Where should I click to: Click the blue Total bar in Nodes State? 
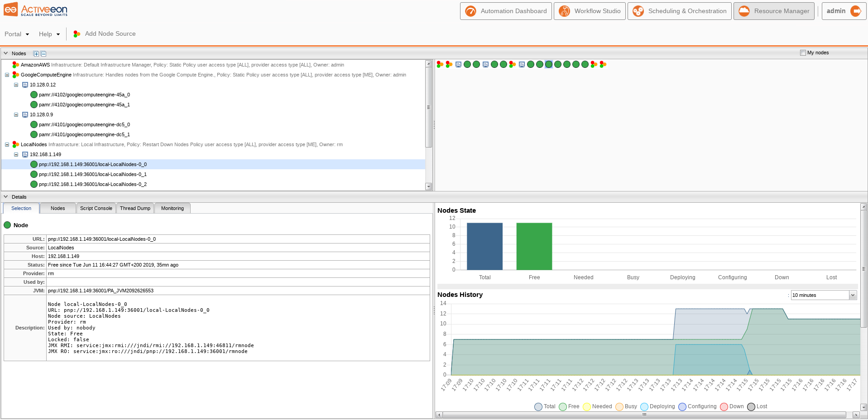484,246
